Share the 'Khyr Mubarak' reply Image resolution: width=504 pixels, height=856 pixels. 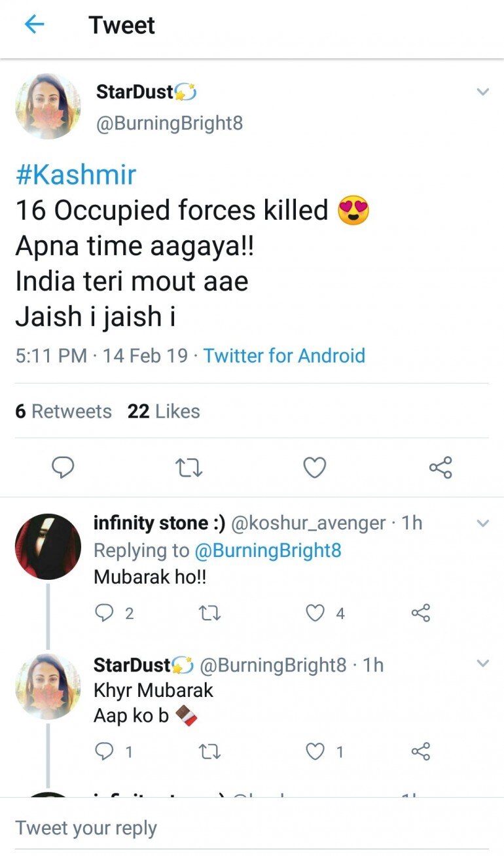click(x=420, y=751)
